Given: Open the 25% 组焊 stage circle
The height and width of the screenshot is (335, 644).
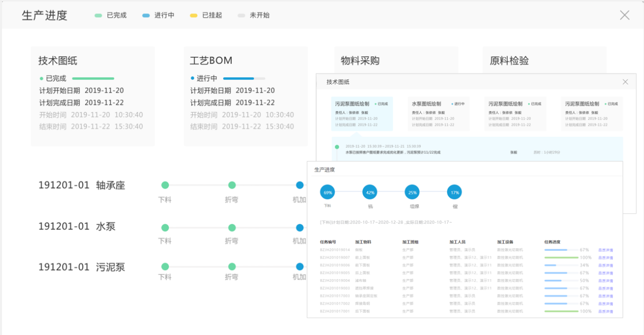Looking at the screenshot, I should pyautogui.click(x=412, y=192).
